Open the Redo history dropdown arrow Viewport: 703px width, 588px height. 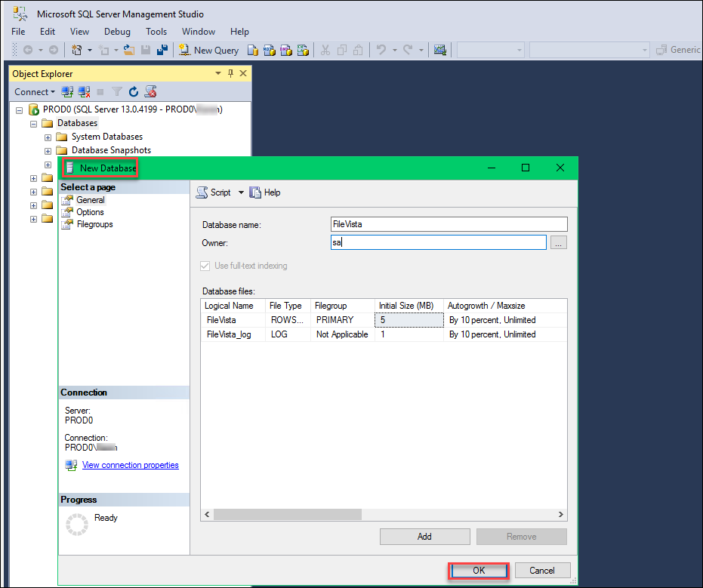point(421,50)
